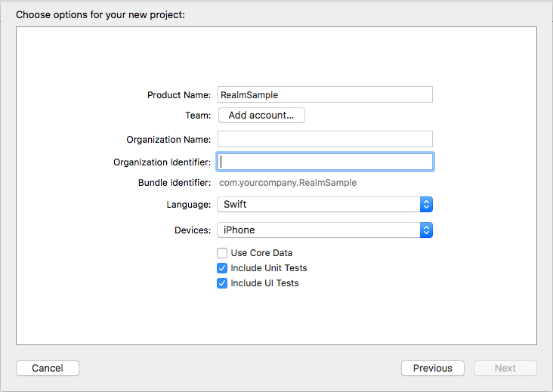
Task: Go back with the Previous button
Action: pos(433,369)
